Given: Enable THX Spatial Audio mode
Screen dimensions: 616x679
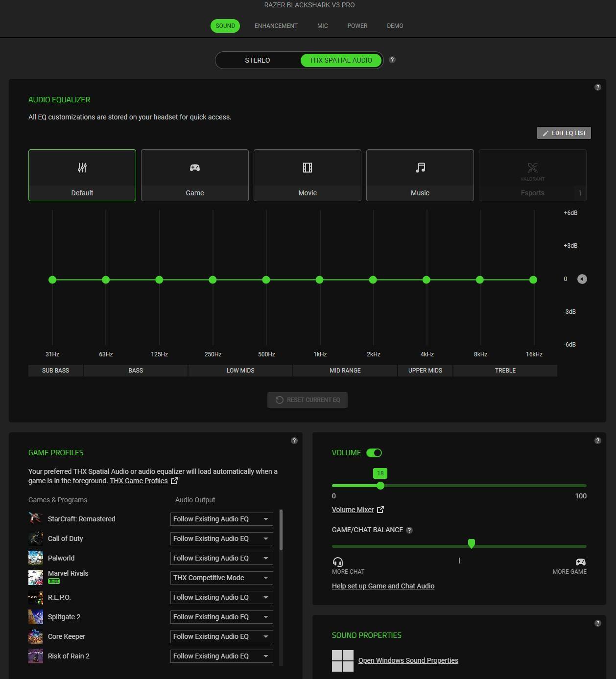Looking at the screenshot, I should point(340,60).
